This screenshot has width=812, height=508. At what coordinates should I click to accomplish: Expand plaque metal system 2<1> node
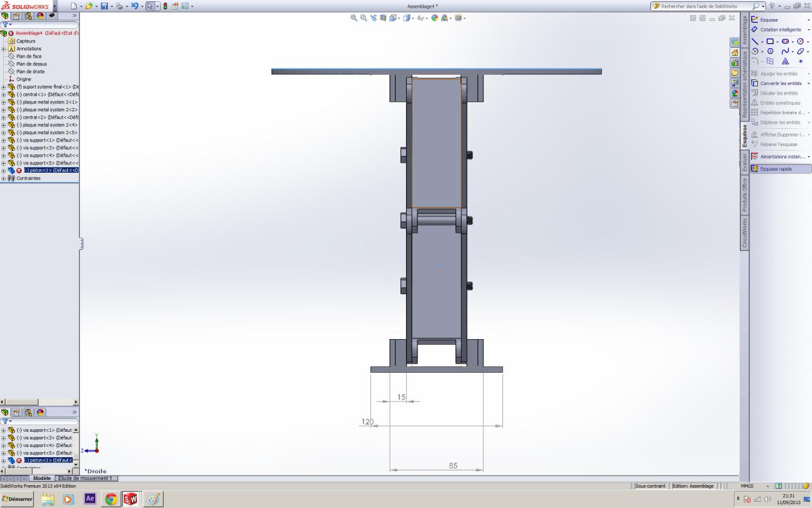(3, 102)
